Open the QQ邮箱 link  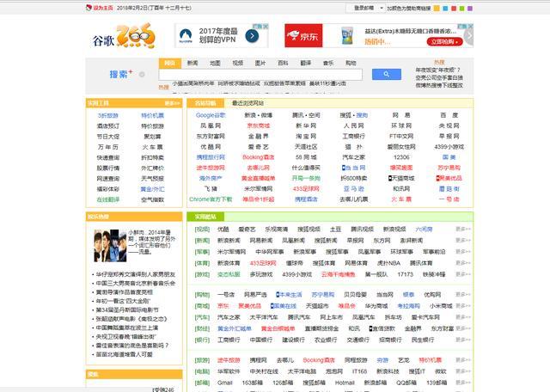point(406,383)
